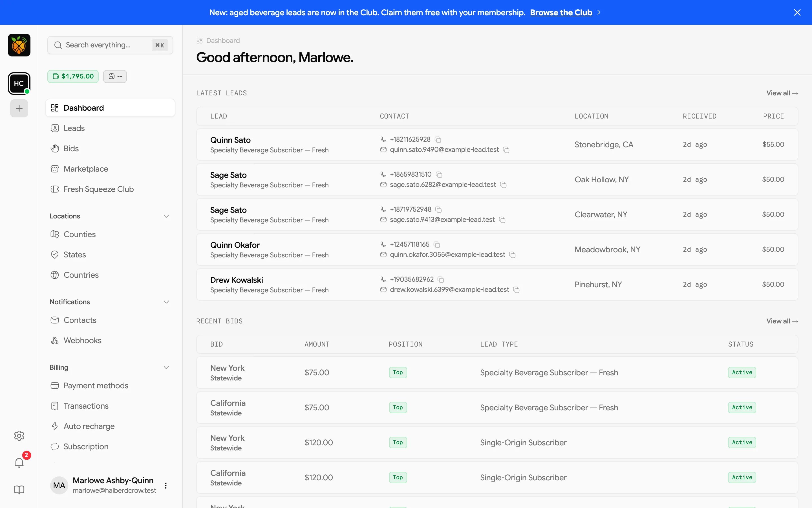Screen dimensions: 812x508
Task: Copy quinn.sato.9490 email address
Action: [506, 150]
